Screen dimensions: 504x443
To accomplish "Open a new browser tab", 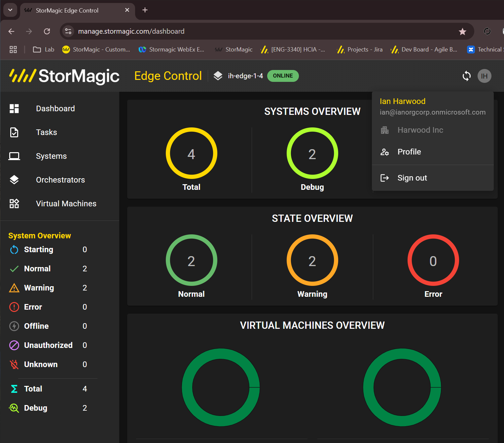I will [x=145, y=10].
